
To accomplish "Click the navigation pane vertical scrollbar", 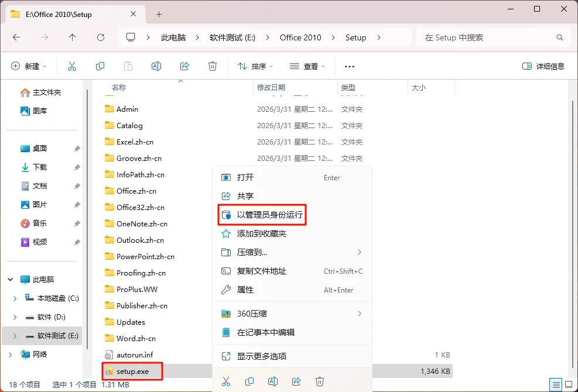I will coord(87,219).
